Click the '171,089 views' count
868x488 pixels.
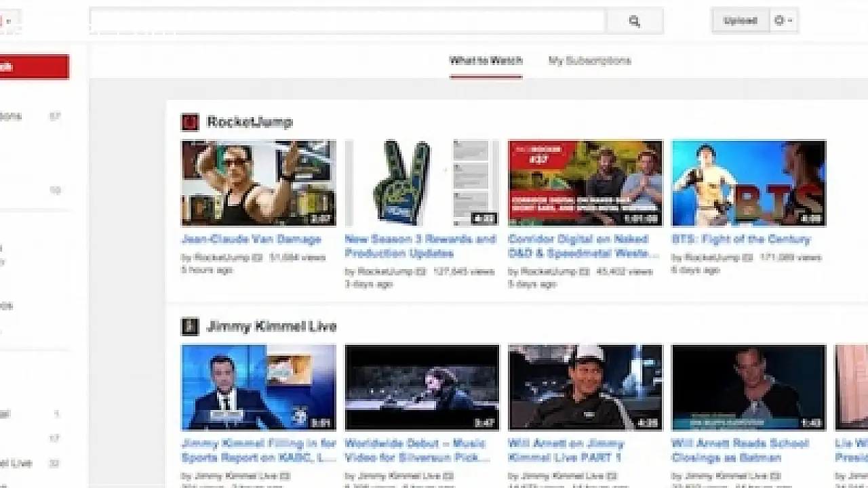coord(791,258)
